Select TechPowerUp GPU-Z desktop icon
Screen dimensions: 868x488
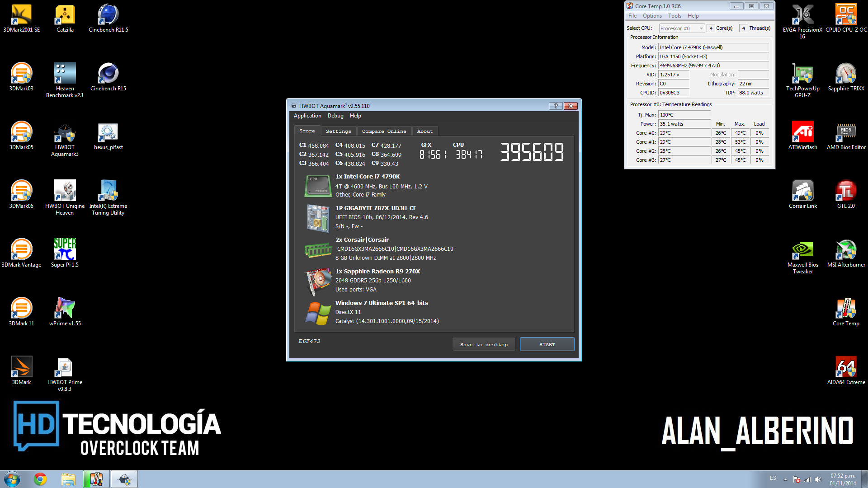[x=802, y=80]
